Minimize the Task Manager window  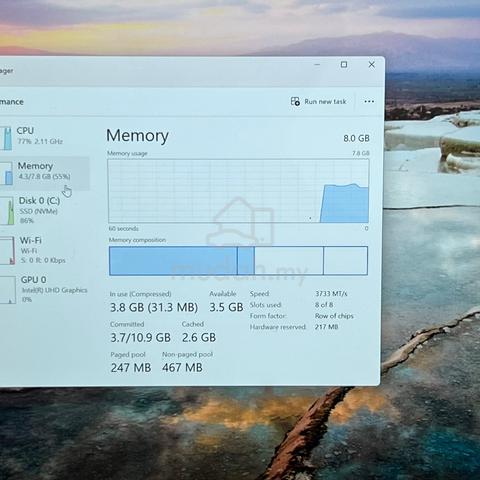pyautogui.click(x=317, y=64)
